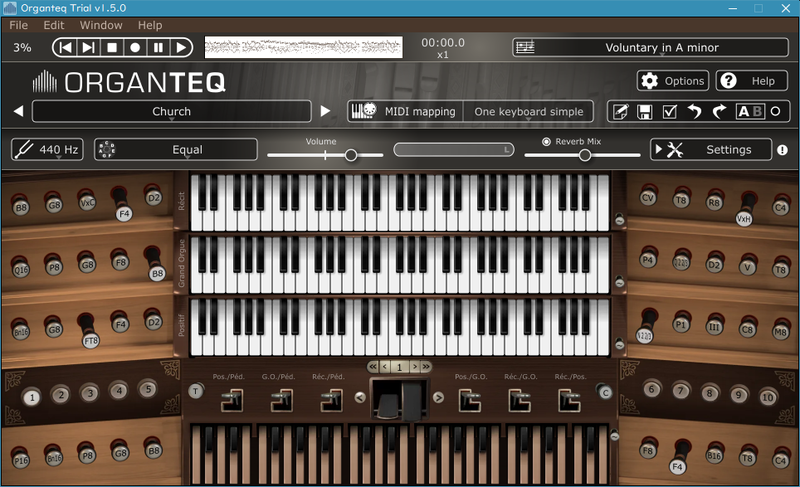Image resolution: width=800 pixels, height=487 pixels.
Task: Open the Help menu in menu bar
Action: (150, 25)
